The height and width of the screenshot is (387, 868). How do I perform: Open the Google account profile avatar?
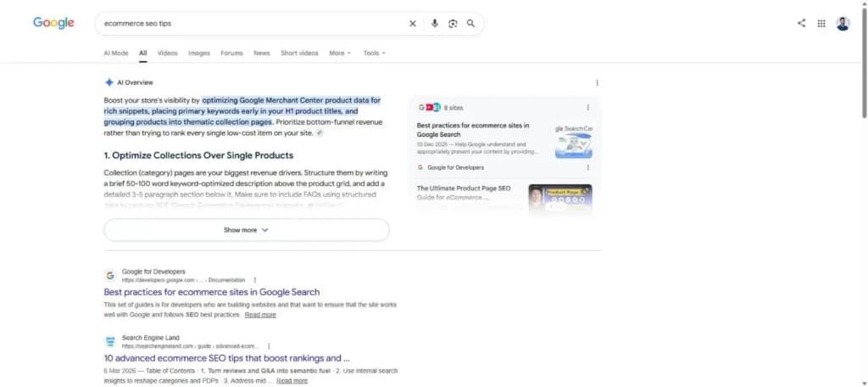click(x=843, y=23)
